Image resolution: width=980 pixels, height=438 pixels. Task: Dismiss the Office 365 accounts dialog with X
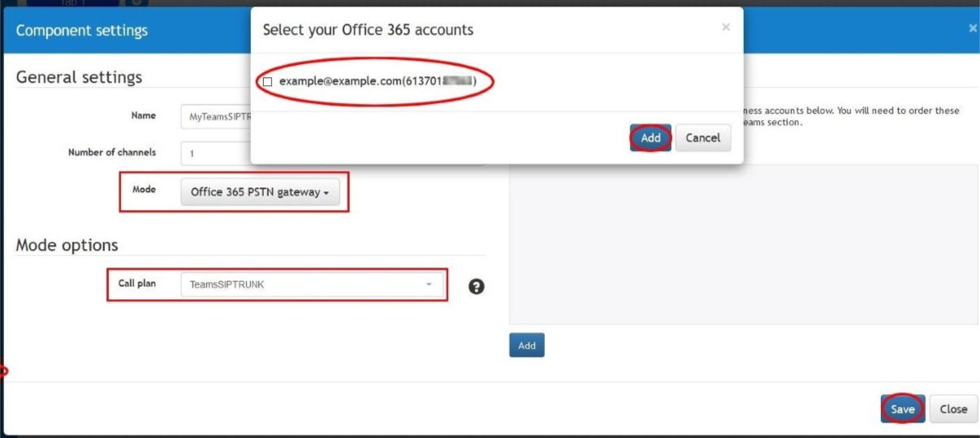coord(726,28)
